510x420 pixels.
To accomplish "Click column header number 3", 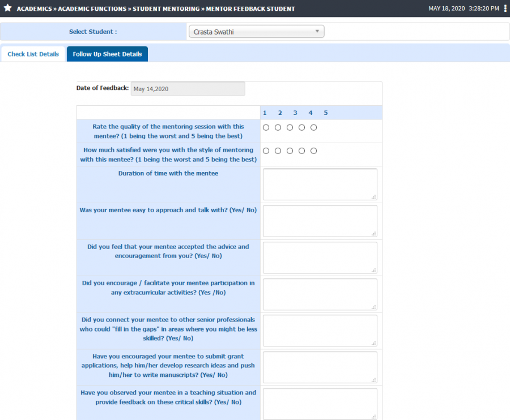I will click(295, 113).
